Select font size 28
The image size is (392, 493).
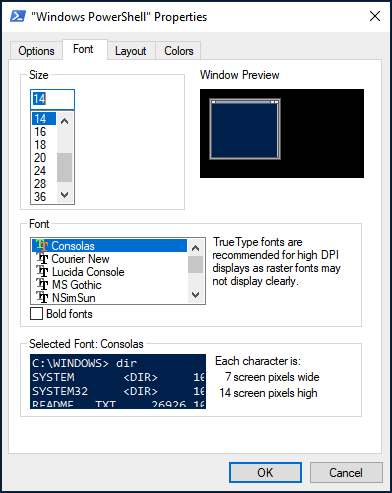tap(44, 184)
